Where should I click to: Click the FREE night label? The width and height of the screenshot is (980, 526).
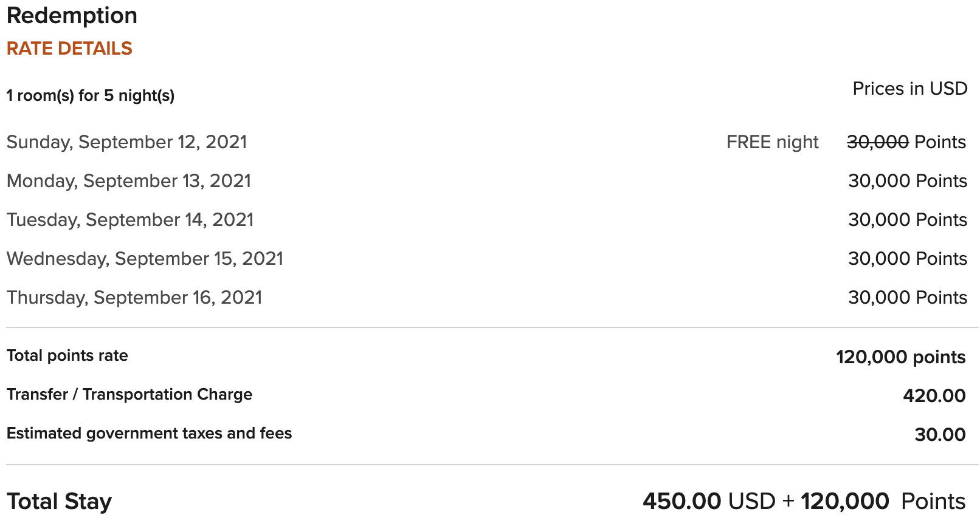[772, 142]
